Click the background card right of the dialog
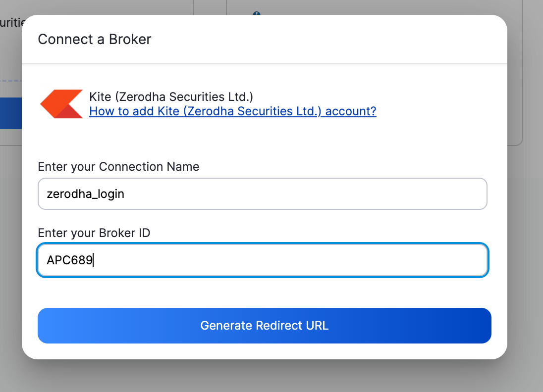543x392 pixels. click(x=515, y=99)
